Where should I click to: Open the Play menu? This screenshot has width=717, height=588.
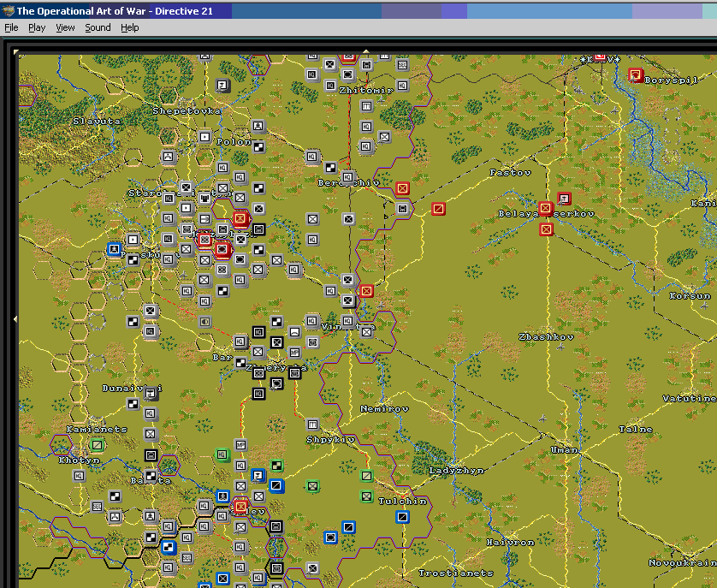pos(37,27)
